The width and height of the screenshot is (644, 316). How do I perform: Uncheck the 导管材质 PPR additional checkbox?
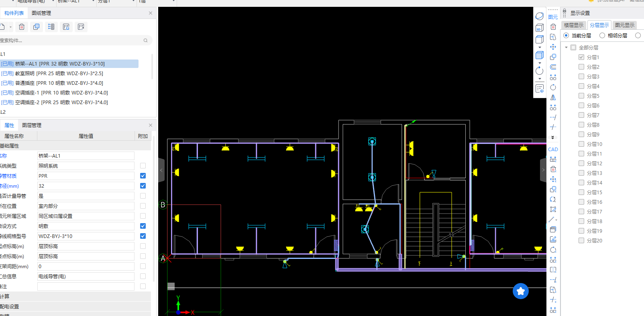point(143,176)
